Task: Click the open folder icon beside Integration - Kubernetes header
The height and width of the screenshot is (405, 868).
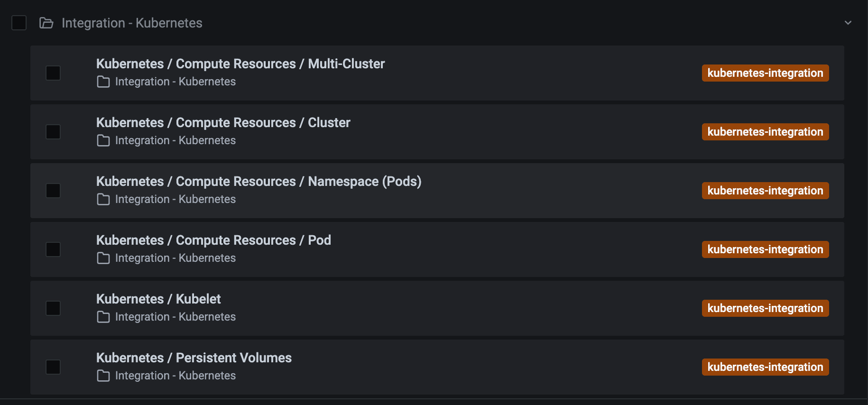Action: (x=46, y=23)
